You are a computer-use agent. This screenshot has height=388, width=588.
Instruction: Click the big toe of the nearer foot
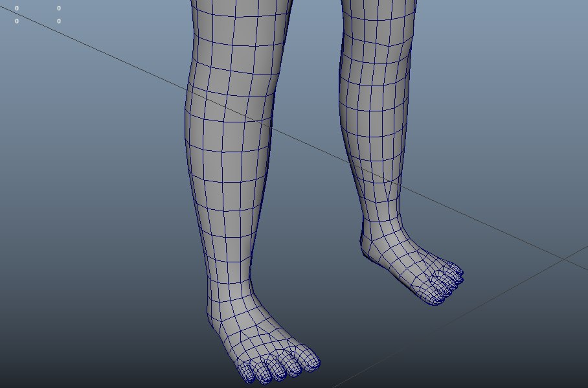(307, 358)
